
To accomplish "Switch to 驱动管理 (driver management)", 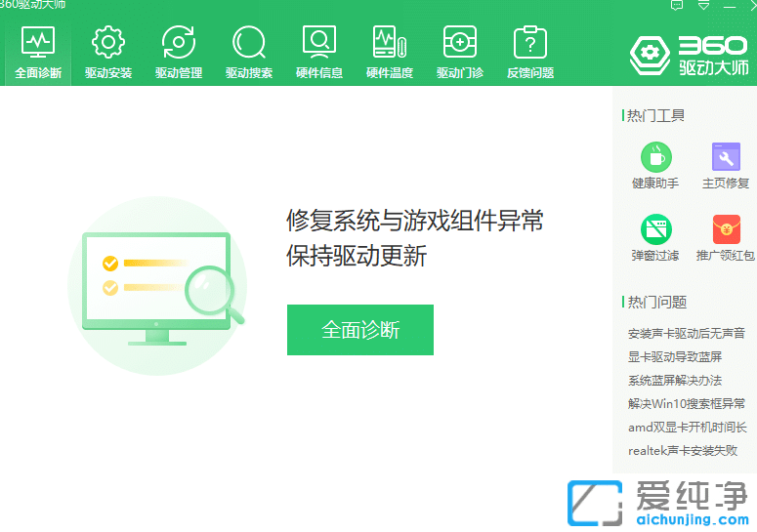I will (x=178, y=53).
